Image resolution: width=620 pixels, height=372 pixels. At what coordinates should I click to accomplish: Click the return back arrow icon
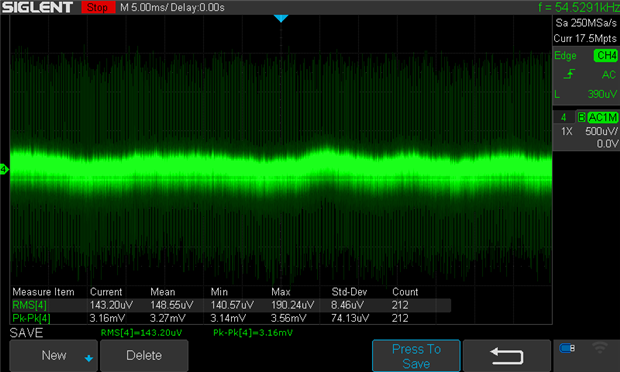507,355
